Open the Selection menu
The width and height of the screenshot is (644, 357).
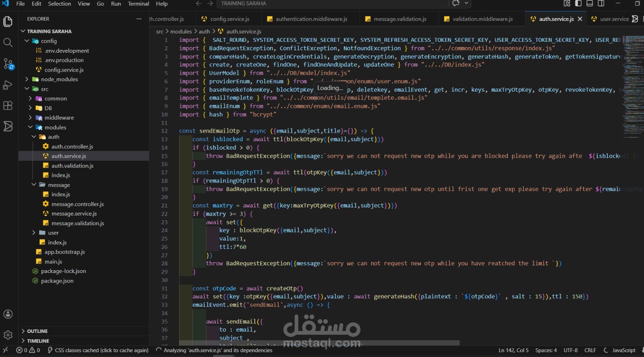pyautogui.click(x=59, y=4)
